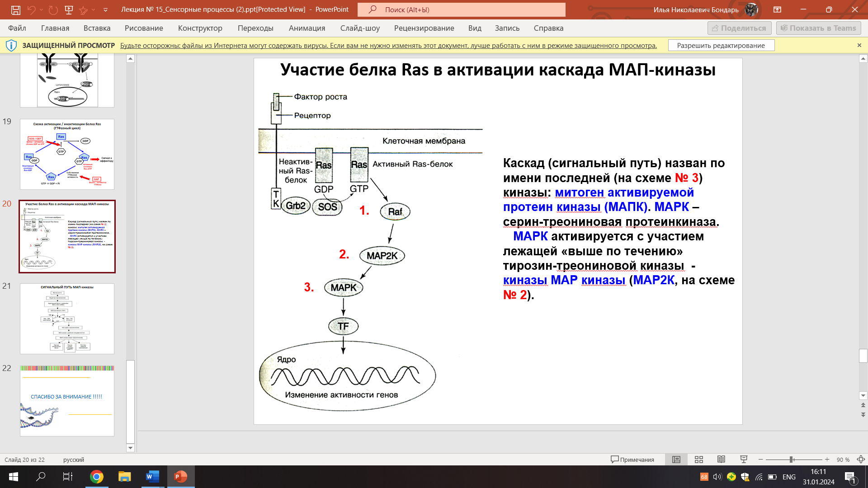
Task: Open the Windows Start menu
Action: coord(14,477)
